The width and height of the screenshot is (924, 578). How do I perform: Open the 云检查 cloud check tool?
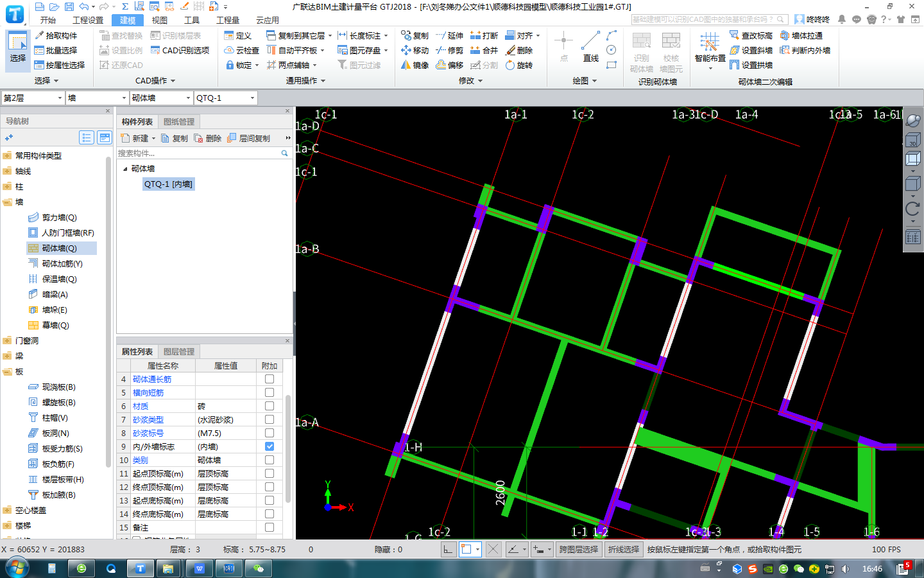[241, 50]
